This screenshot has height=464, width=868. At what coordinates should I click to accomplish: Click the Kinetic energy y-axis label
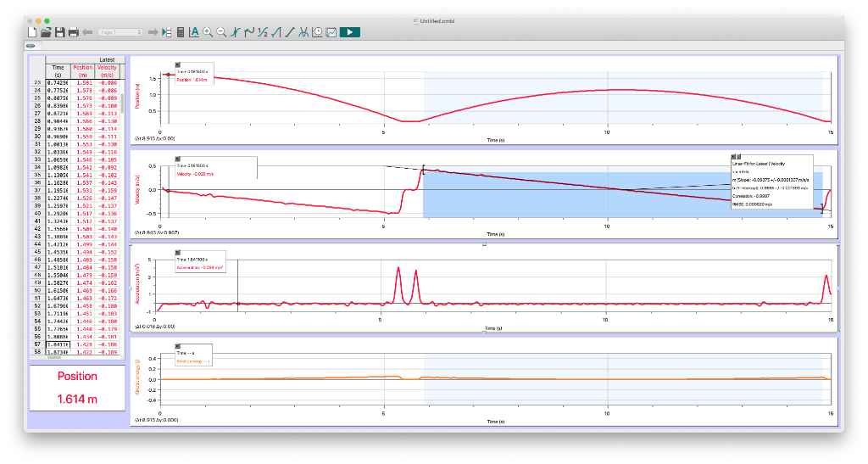coord(137,377)
